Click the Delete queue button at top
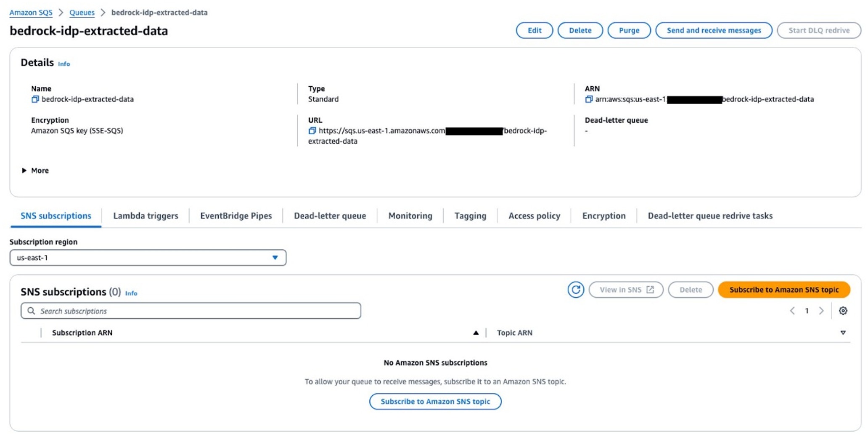 pyautogui.click(x=580, y=30)
